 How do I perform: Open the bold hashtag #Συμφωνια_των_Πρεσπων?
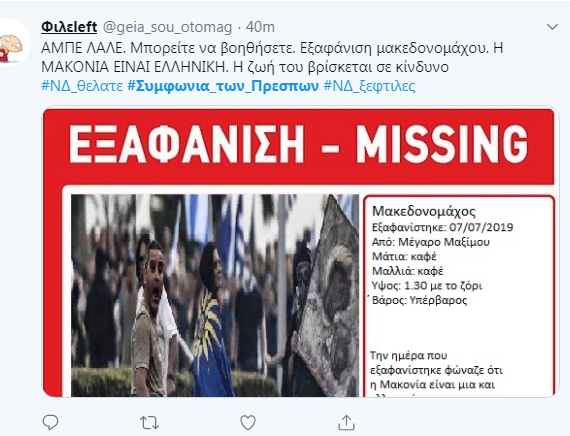(223, 86)
